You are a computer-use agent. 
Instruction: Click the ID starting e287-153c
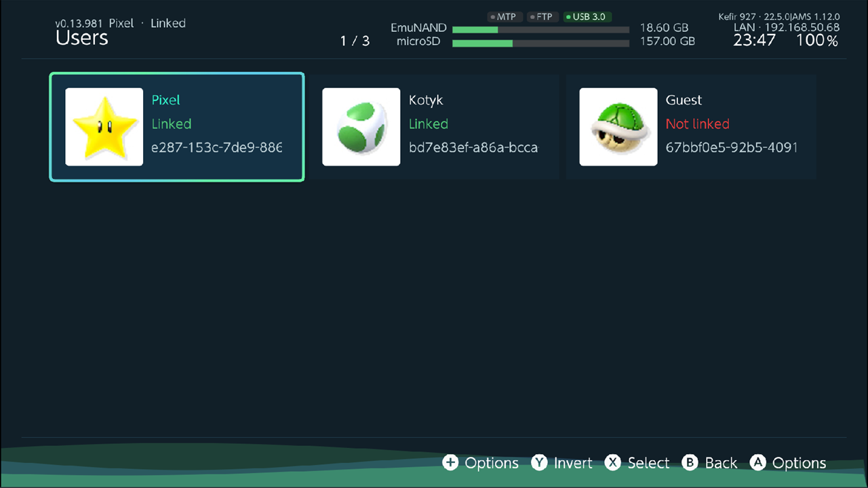click(x=216, y=148)
